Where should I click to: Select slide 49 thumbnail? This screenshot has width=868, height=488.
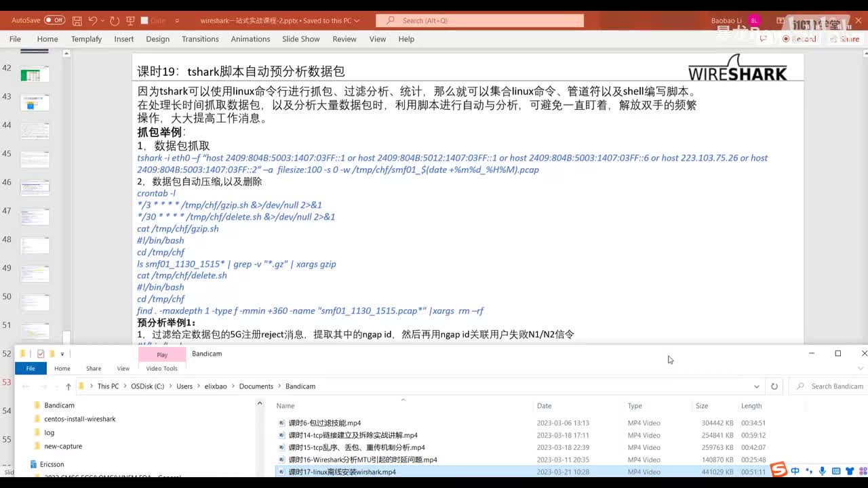point(35,274)
